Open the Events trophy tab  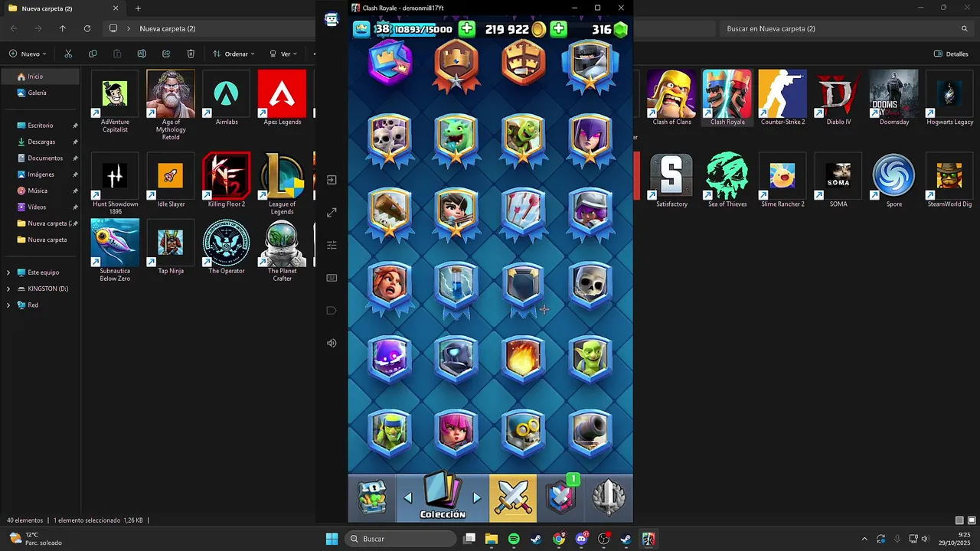pyautogui.click(x=609, y=497)
